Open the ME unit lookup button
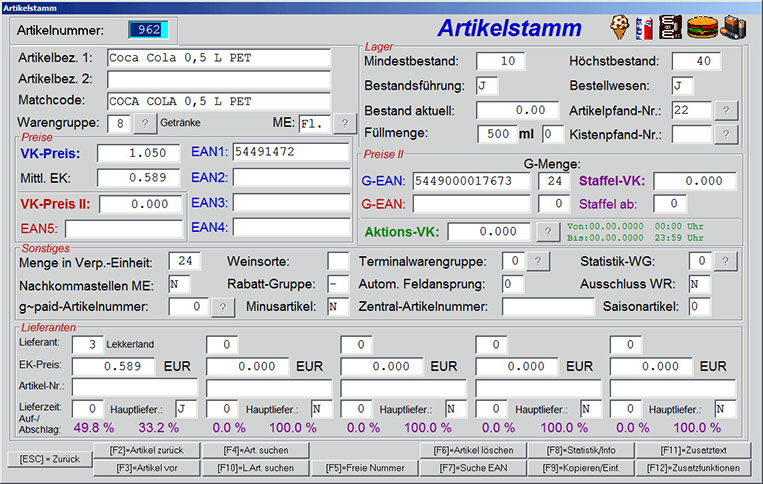763x484 pixels. point(344,123)
